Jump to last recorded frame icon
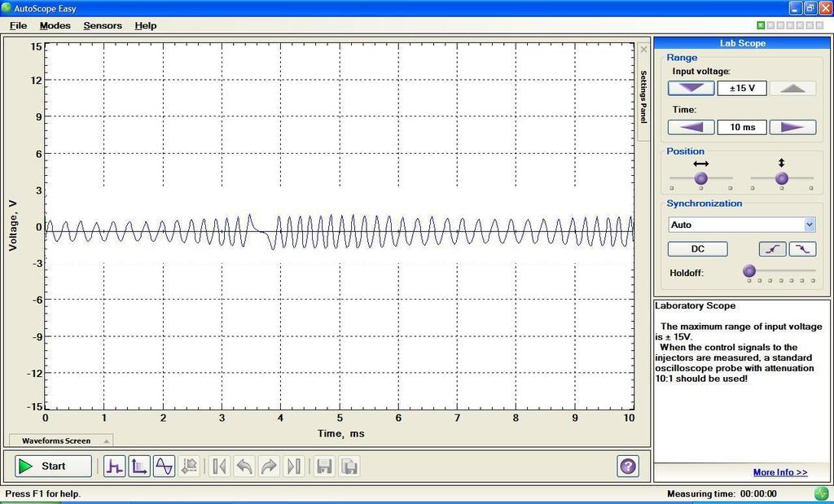Viewport: 834px width, 504px height. tap(293, 467)
